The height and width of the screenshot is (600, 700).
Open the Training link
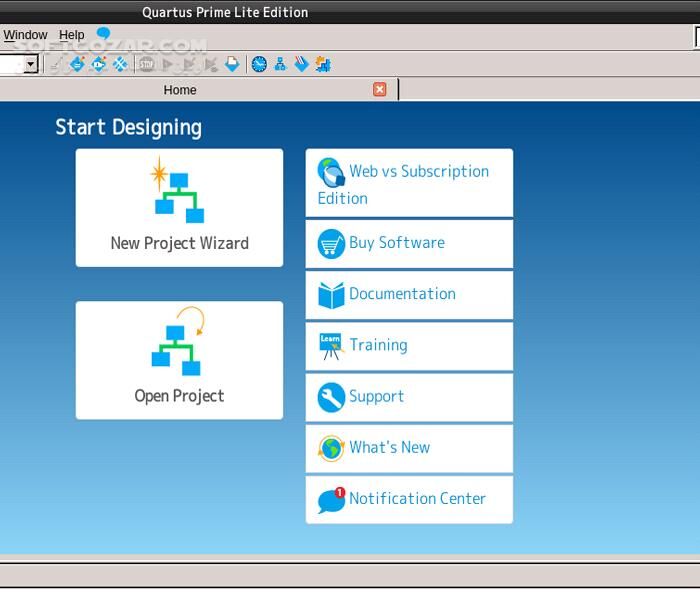coord(378,345)
